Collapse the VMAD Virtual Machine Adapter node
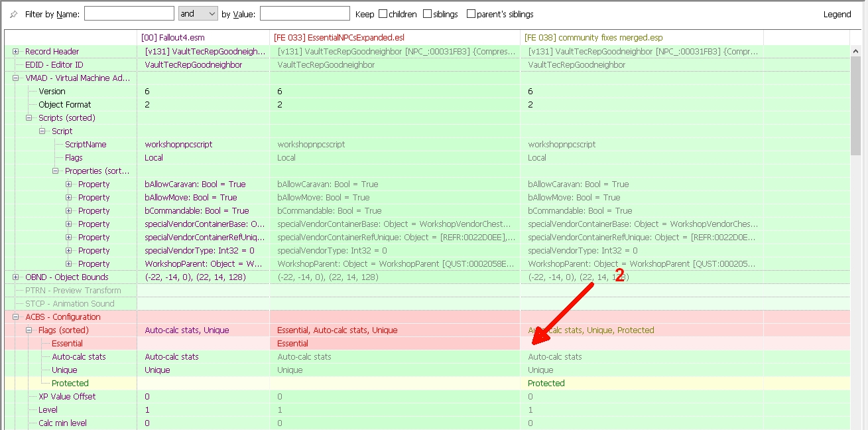Image resolution: width=868 pixels, height=430 pixels. pyautogui.click(x=16, y=78)
